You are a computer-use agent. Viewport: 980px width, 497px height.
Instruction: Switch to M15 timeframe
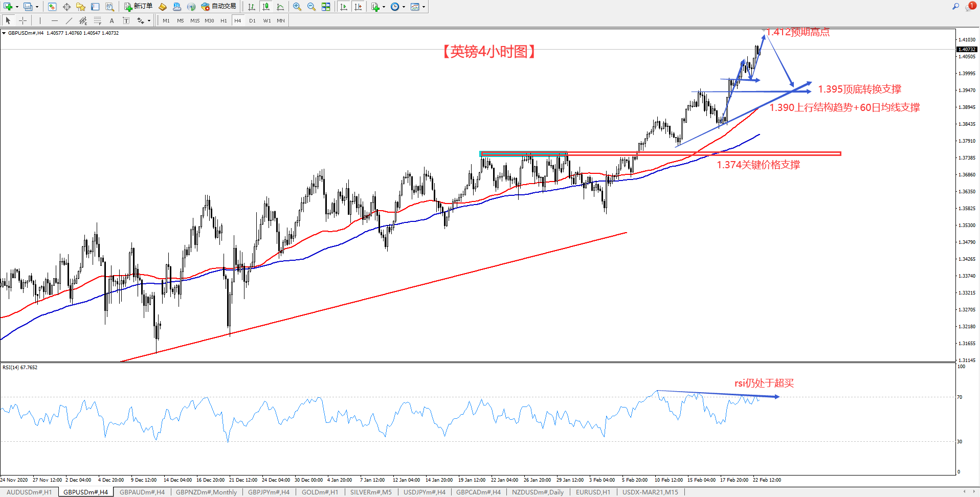(195, 20)
